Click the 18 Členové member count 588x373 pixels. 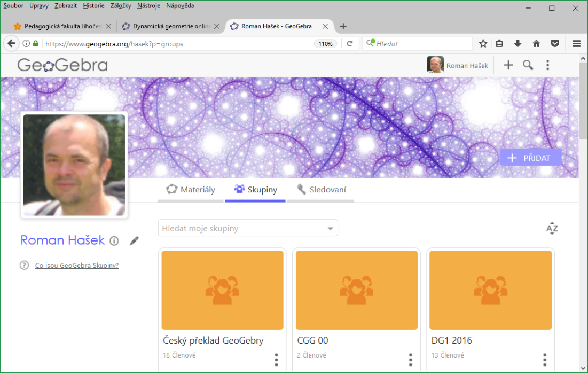click(179, 355)
